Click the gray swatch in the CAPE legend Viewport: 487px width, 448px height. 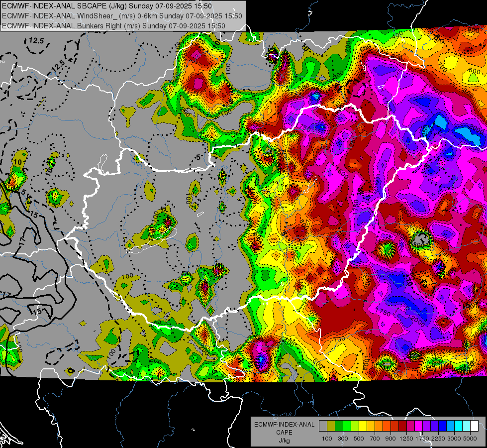(323, 426)
